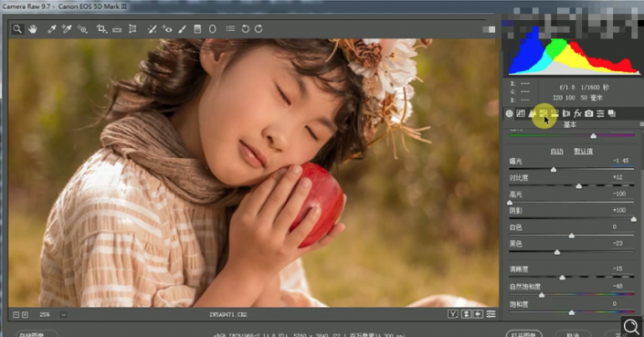
Task: Click the Saturation slider handle
Action: coord(571,312)
